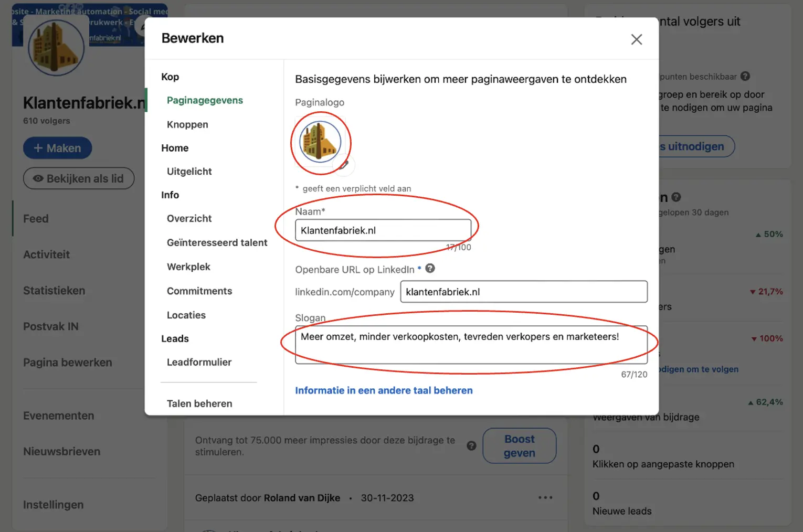Viewport: 803px width, 532px height.
Task: Click the LinkedIn public URL field
Action: (524, 292)
